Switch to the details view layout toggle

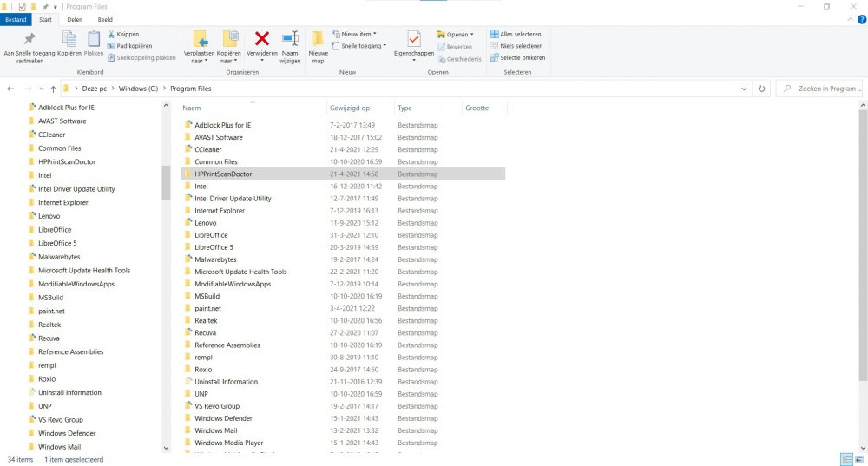tap(845, 459)
